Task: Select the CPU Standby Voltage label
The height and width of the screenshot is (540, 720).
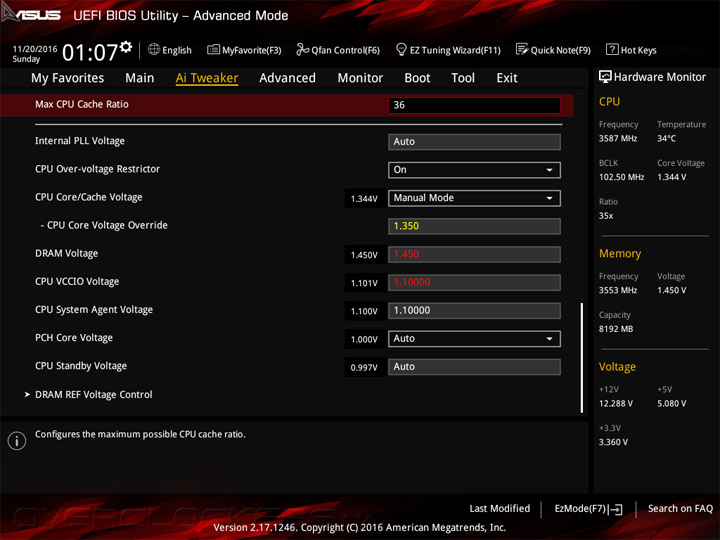Action: [x=81, y=366]
